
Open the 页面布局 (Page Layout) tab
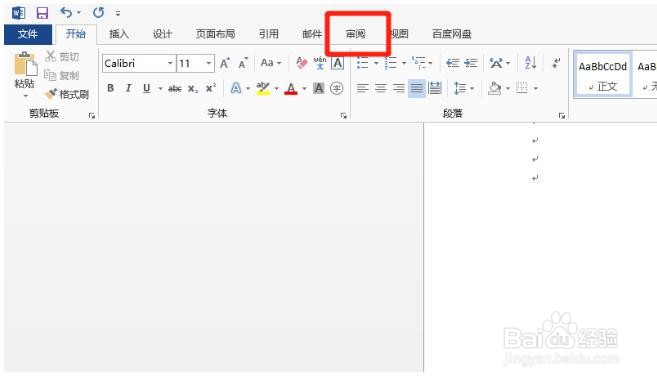pos(215,34)
